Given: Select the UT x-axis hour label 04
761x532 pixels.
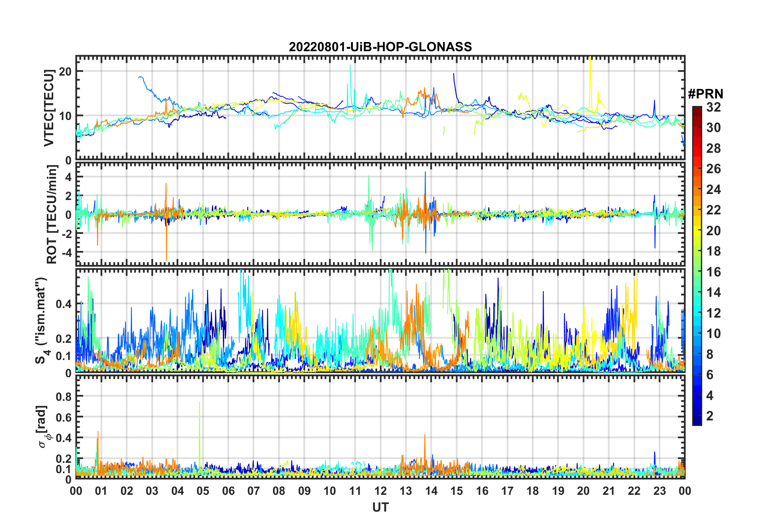Looking at the screenshot, I should (x=178, y=491).
